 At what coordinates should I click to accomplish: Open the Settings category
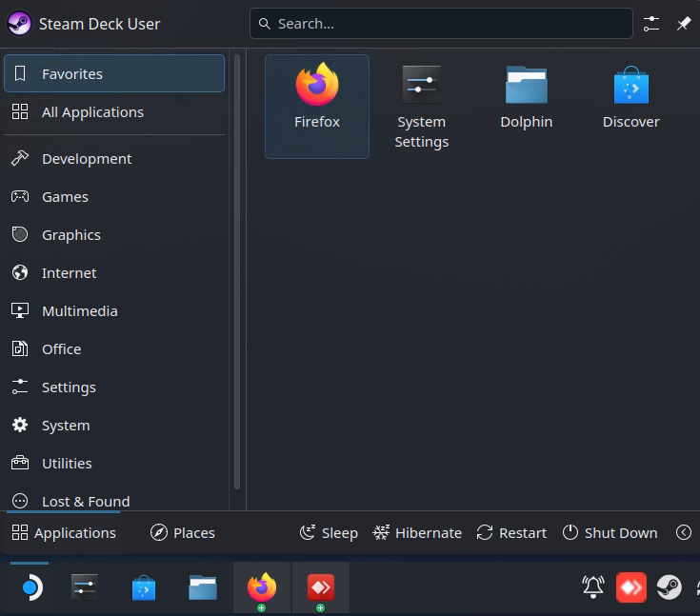[114, 387]
